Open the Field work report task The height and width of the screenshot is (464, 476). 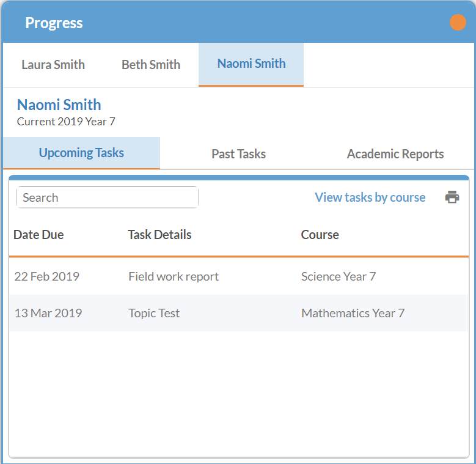(x=174, y=277)
